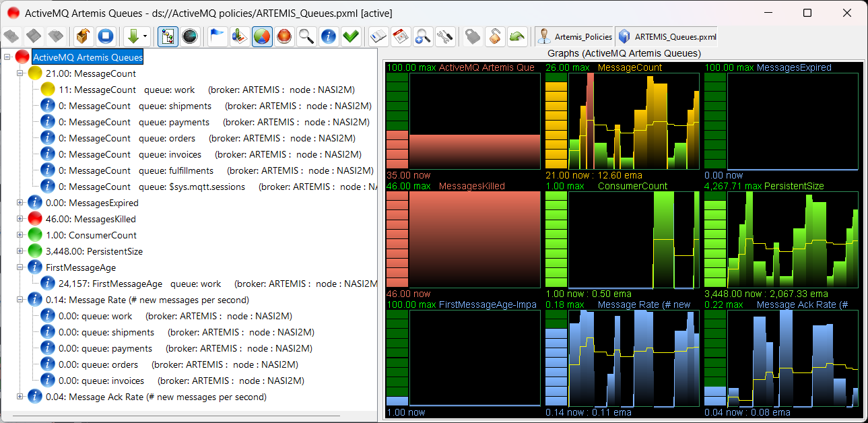
Task: Expand the 0.04: Message Ack Rate node
Action: pyautogui.click(x=20, y=397)
